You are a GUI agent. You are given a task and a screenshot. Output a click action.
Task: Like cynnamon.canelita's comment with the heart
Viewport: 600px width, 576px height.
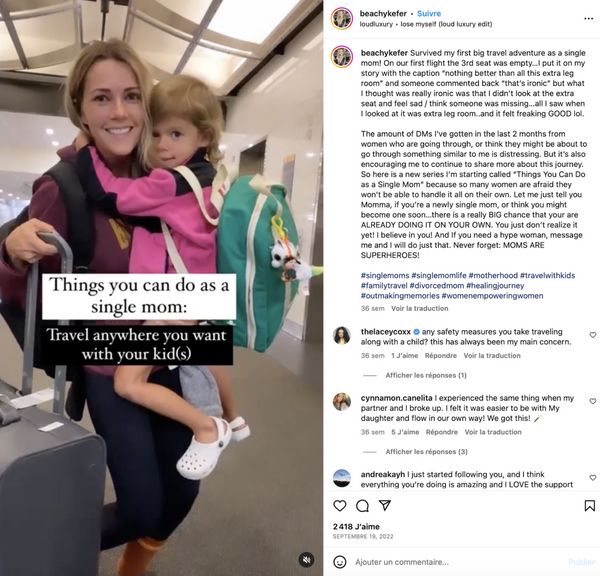[593, 401]
